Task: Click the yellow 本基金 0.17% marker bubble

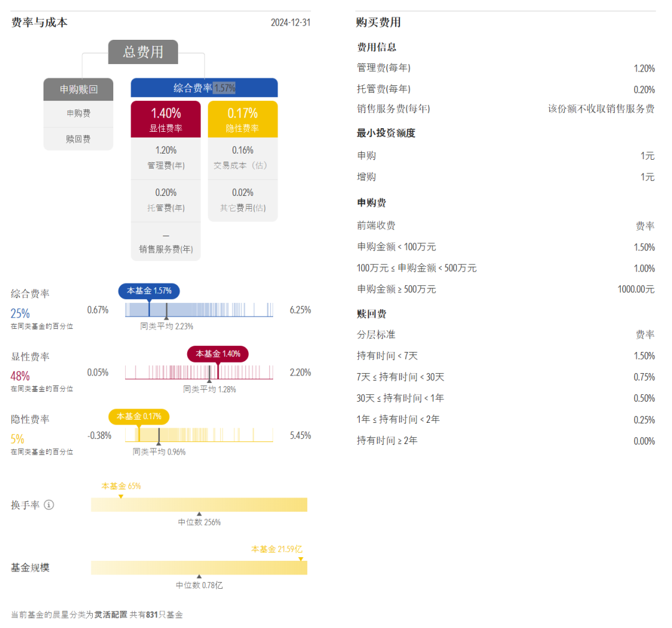Action: 139,417
